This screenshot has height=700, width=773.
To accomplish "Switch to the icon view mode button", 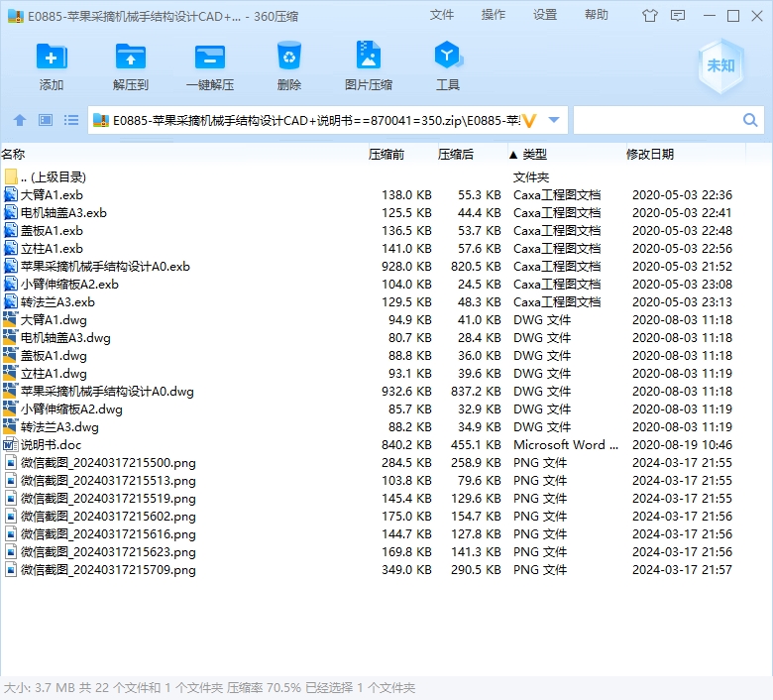I will (46, 120).
